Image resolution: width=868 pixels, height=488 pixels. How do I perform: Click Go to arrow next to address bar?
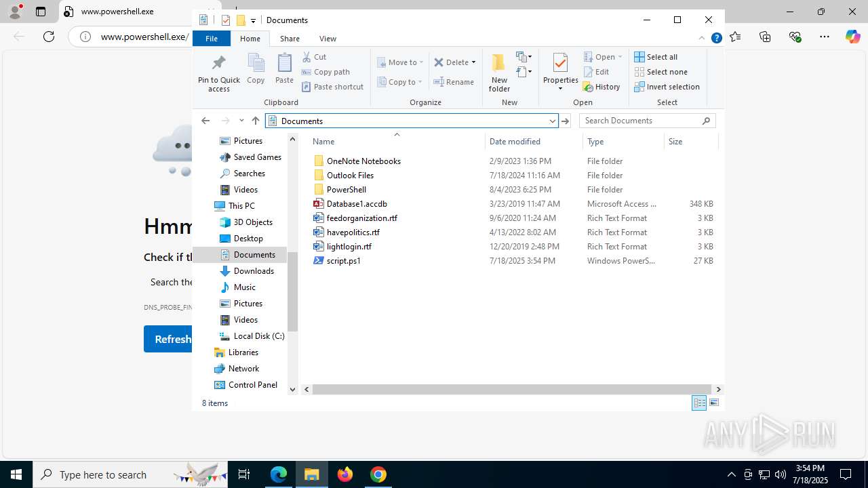tap(566, 121)
